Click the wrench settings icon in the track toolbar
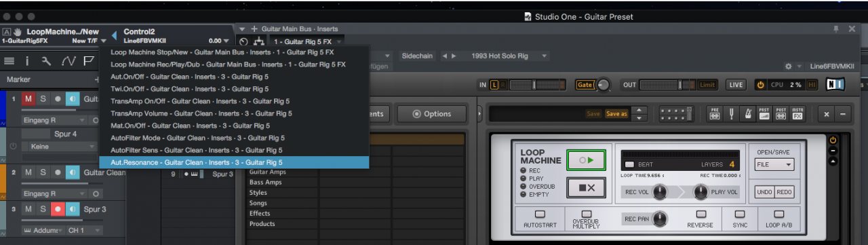 coord(47,61)
